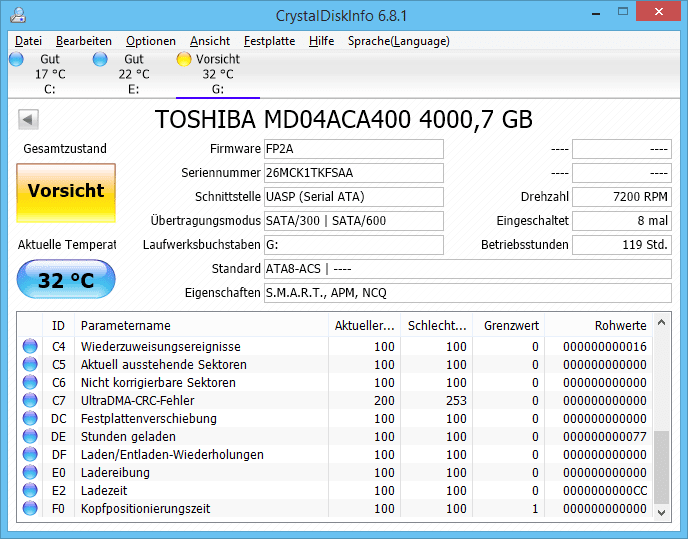This screenshot has height=539, width=688.
Task: Click status orb for DF Laden/Entladen-Wiederholungen
Action: pos(30,454)
